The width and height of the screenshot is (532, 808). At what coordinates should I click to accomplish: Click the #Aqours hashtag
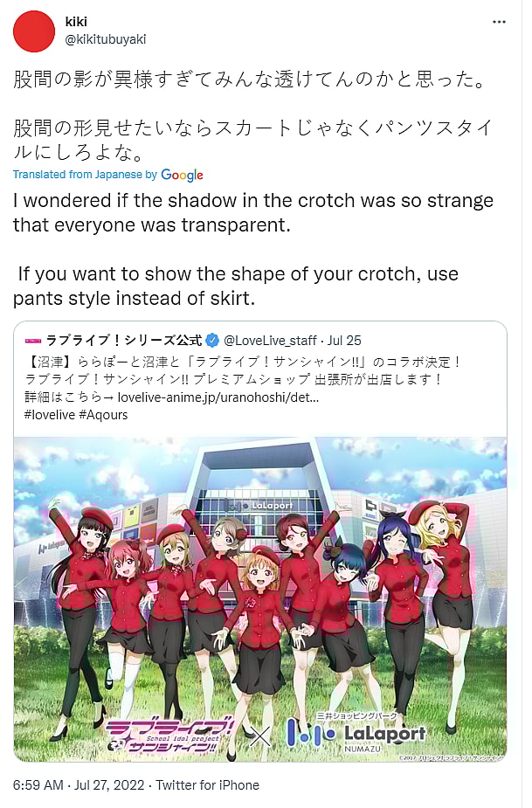104,415
